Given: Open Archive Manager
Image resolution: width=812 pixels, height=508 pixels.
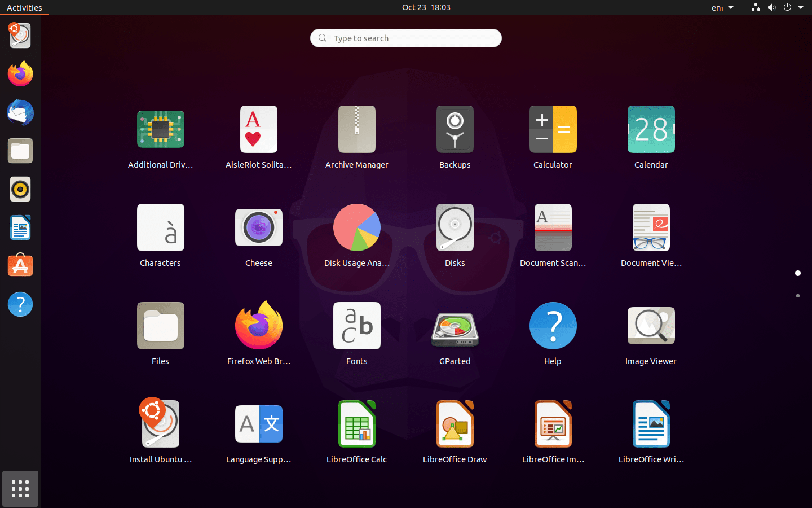Looking at the screenshot, I should pyautogui.click(x=357, y=129).
